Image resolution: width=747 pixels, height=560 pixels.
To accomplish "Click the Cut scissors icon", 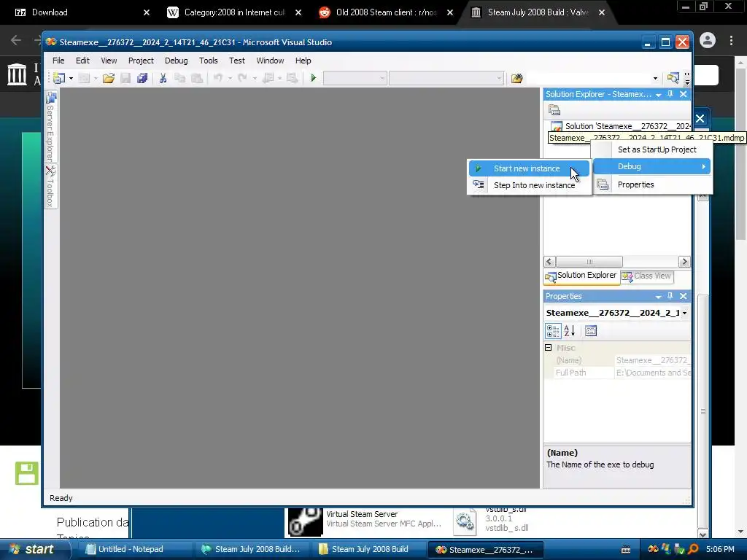I will 163,78.
